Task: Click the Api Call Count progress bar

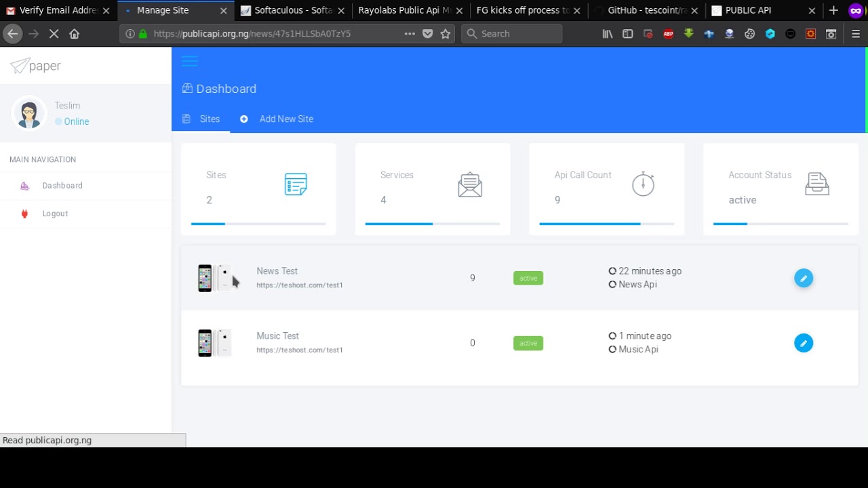Action: pyautogui.click(x=607, y=223)
